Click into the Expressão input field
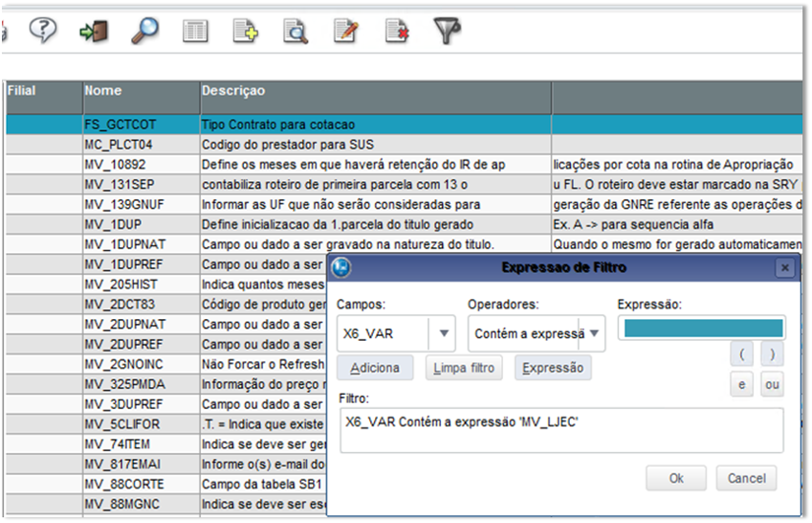The width and height of the screenshot is (812, 523). coord(704,328)
